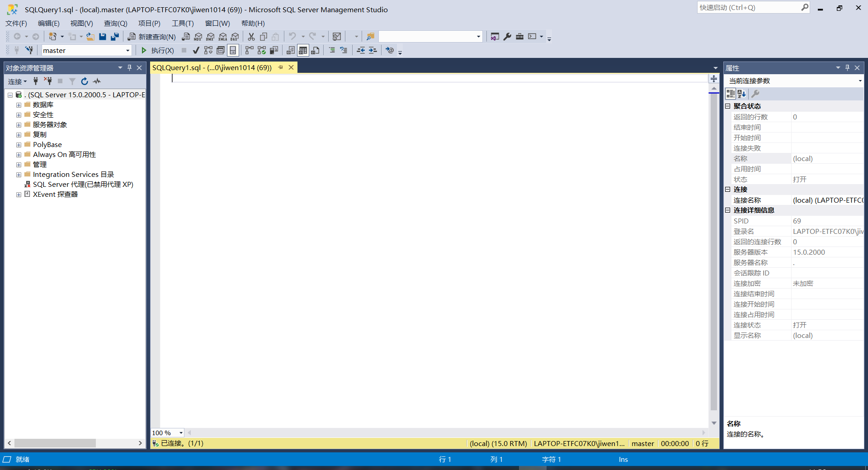The image size is (868, 470).
Task: Open the 查询(Q) menu
Action: (115, 24)
